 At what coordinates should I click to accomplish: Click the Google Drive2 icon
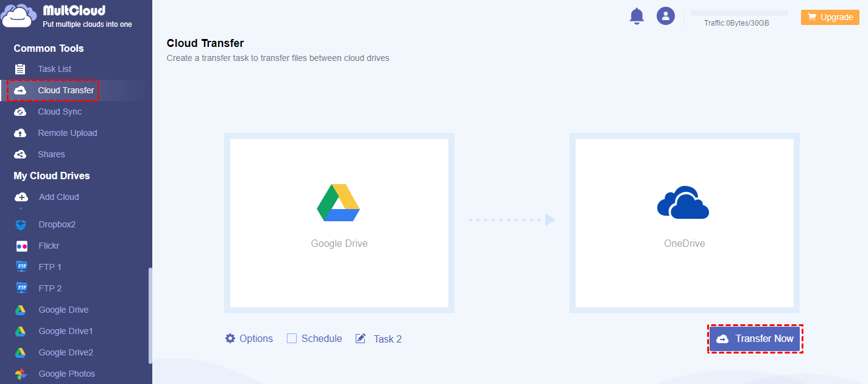[21, 352]
